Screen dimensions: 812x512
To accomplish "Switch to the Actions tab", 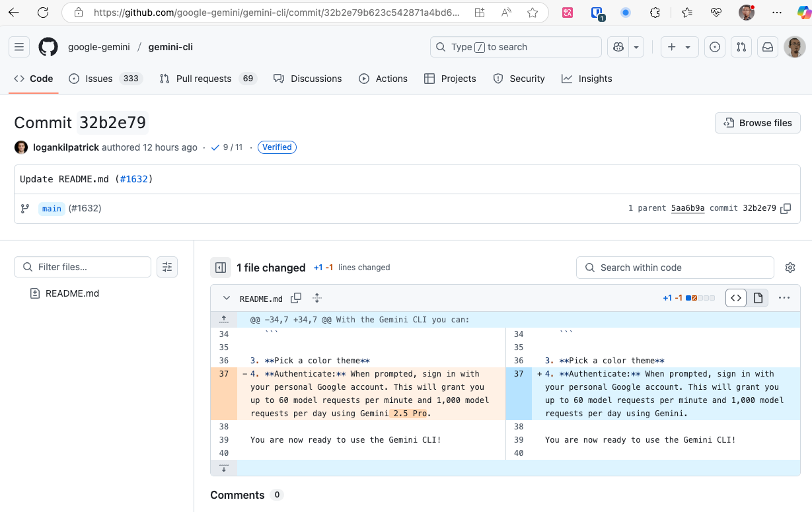I will 383,79.
